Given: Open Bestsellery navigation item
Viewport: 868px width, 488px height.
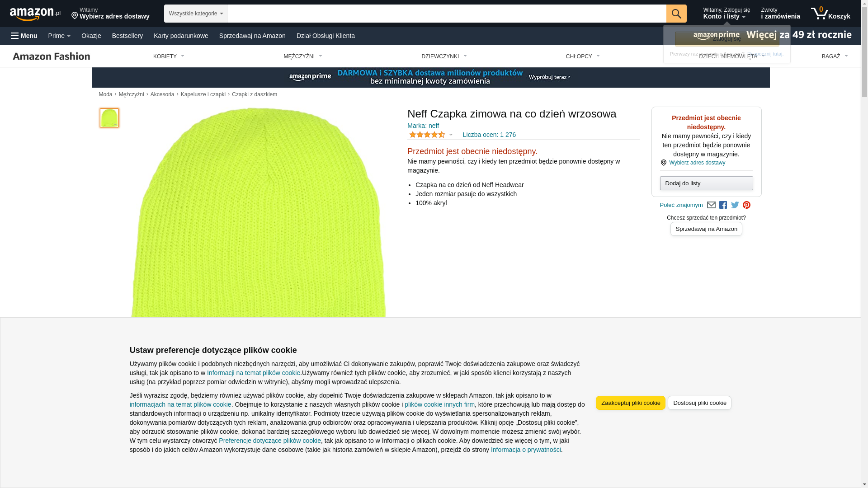Looking at the screenshot, I should [x=127, y=36].
